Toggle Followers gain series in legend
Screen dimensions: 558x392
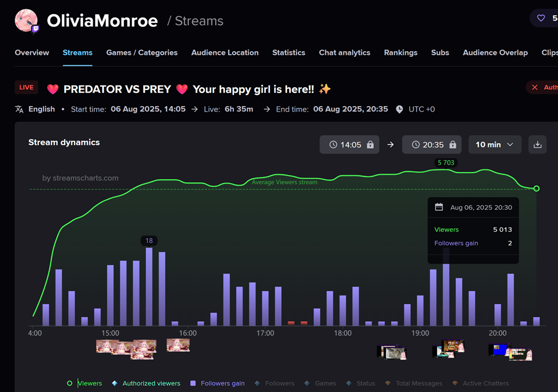click(217, 383)
